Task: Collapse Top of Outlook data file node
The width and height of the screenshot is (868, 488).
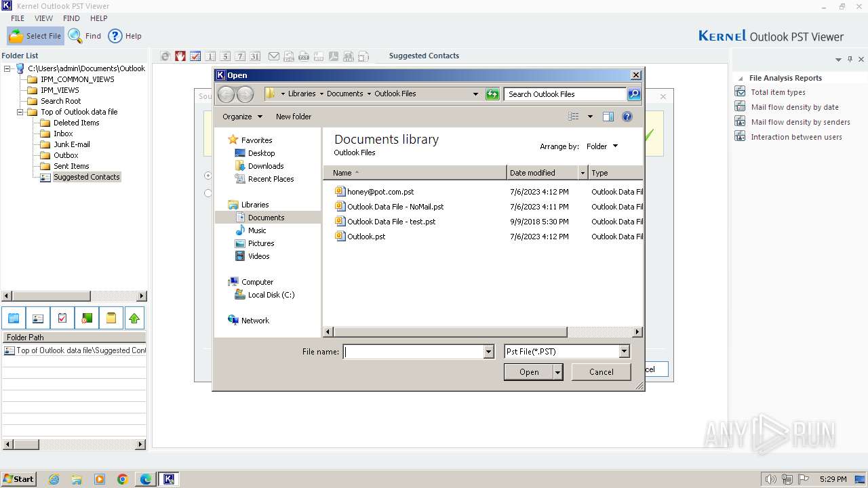Action: click(x=20, y=112)
